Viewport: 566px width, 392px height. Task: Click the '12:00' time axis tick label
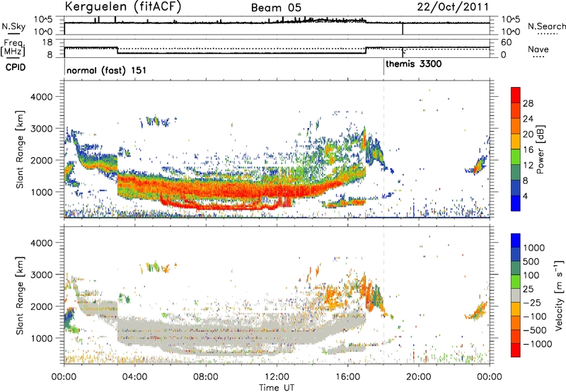point(277,377)
